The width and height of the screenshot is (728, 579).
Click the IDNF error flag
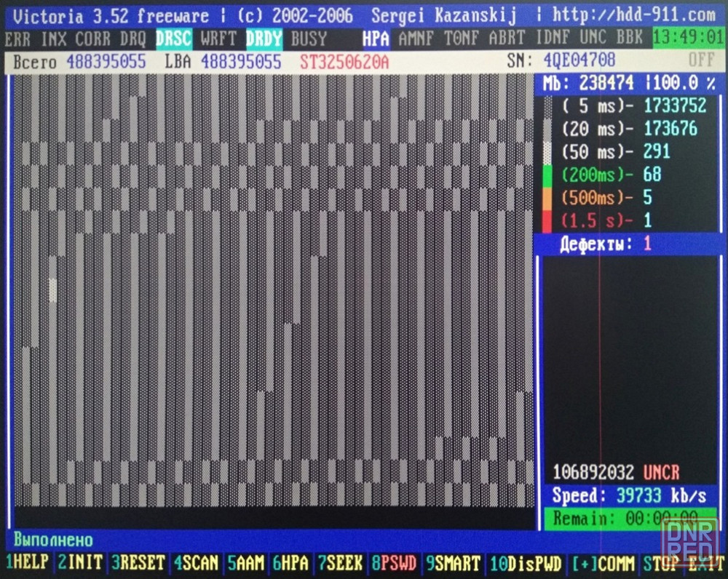click(553, 38)
